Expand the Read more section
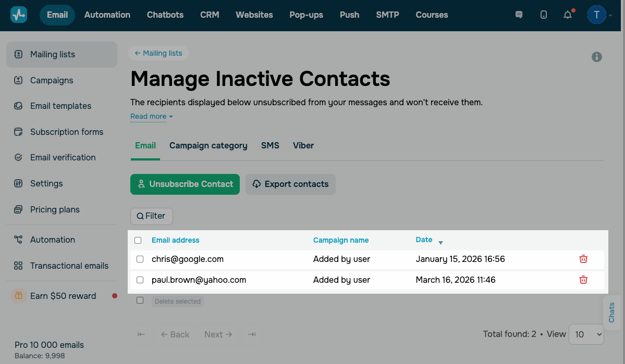The height and width of the screenshot is (364, 625). [x=151, y=117]
